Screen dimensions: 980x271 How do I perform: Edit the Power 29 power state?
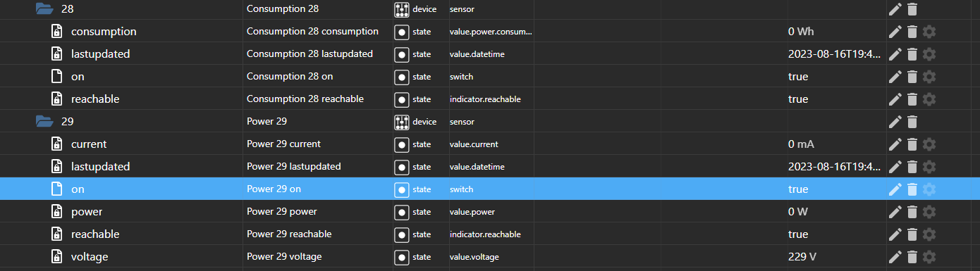[895, 212]
